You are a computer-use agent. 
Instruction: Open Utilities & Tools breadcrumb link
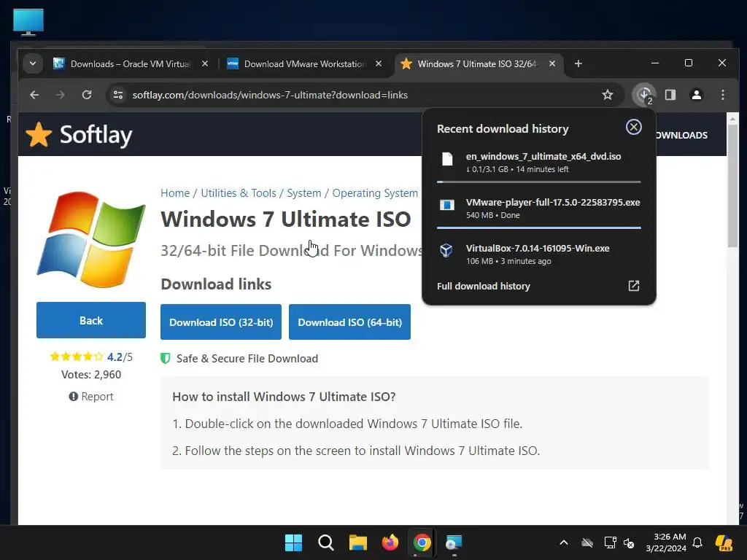[239, 192]
